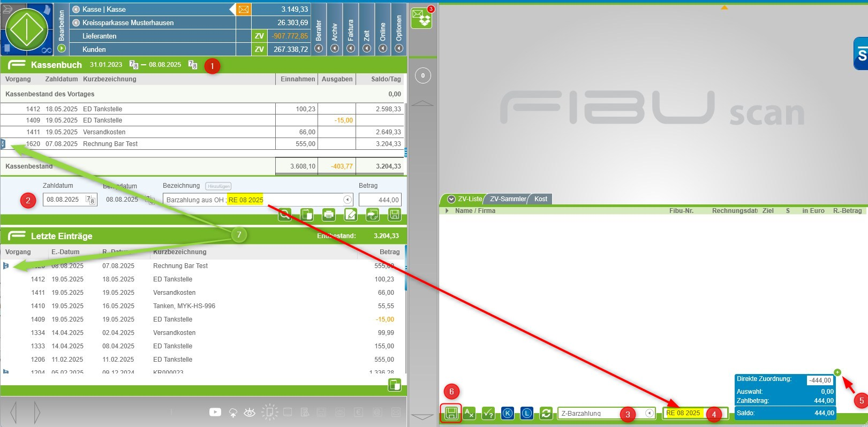Screen dimensions: 868x427
Task: Select the Rechnung Bar Test row in Kassenbuch
Action: point(202,144)
